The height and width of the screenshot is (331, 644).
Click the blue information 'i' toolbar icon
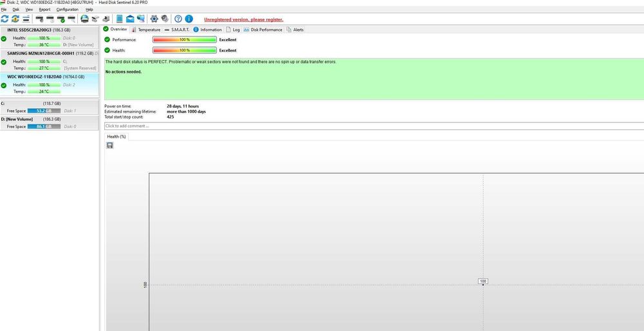click(189, 19)
